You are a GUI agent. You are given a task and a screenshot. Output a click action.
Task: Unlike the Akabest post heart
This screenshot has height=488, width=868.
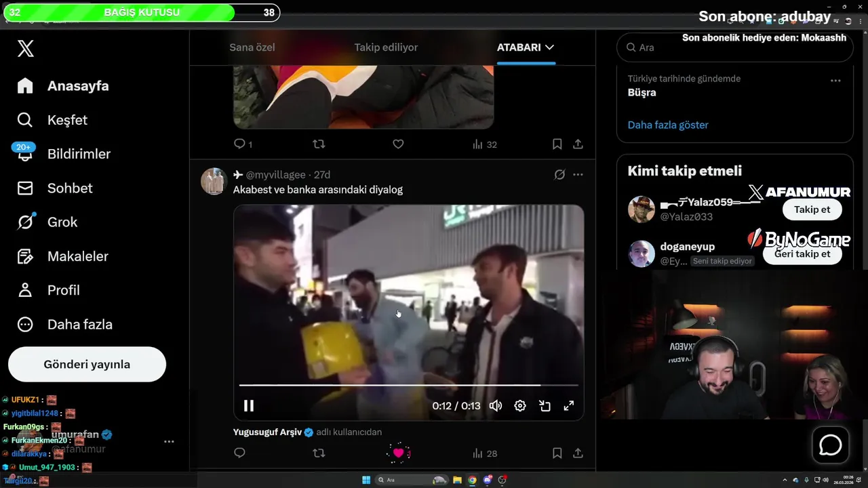click(398, 453)
